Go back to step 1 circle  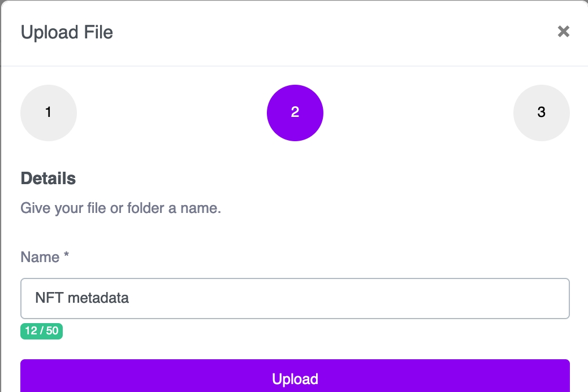click(49, 113)
